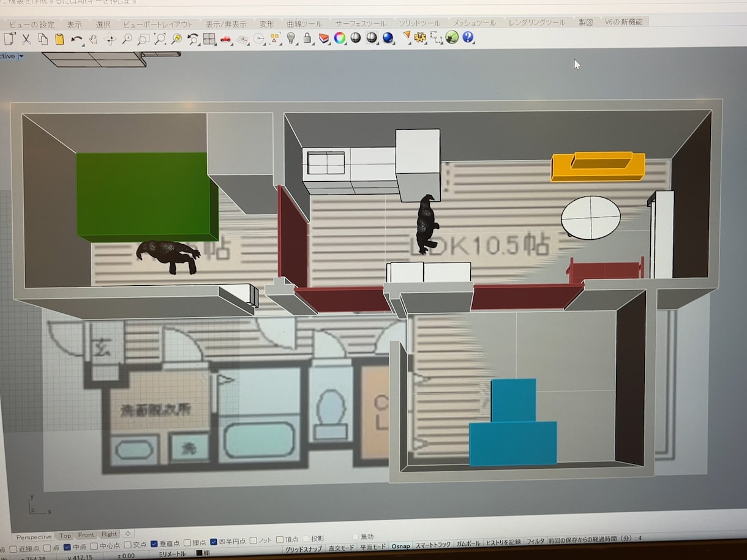Switch to the Top viewport tab
Screen dimensions: 747x560
click(65, 536)
